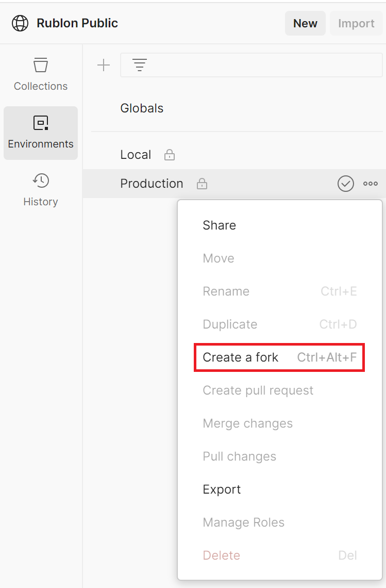Choose Export from the context menu
Image resolution: width=386 pixels, height=588 pixels.
click(x=222, y=489)
